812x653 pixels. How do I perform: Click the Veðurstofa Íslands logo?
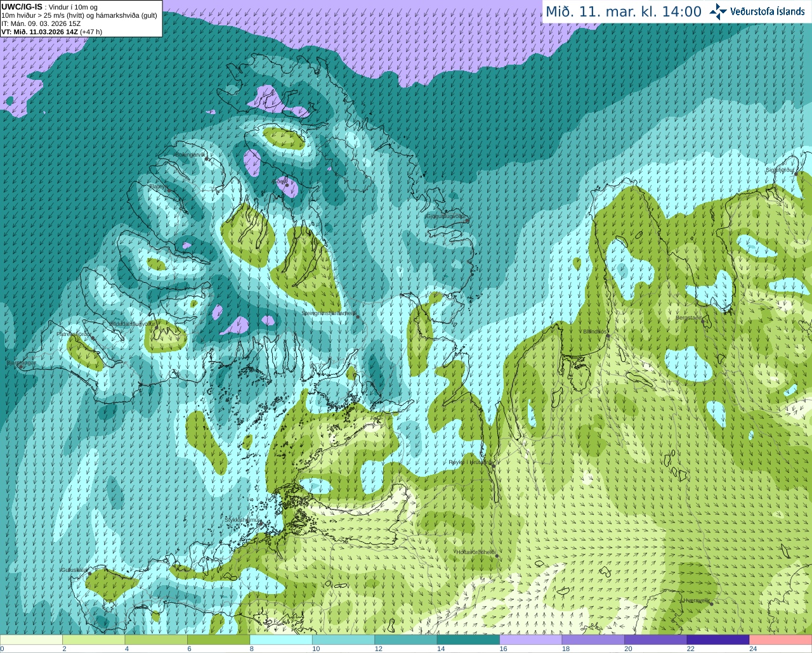point(757,11)
